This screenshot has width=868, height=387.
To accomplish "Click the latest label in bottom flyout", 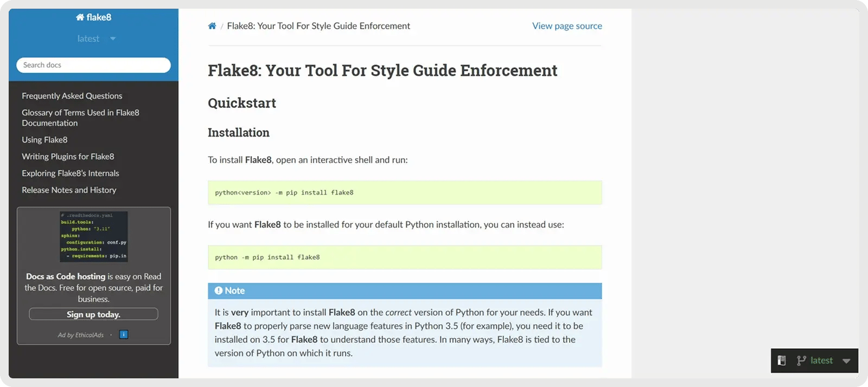I will click(821, 360).
